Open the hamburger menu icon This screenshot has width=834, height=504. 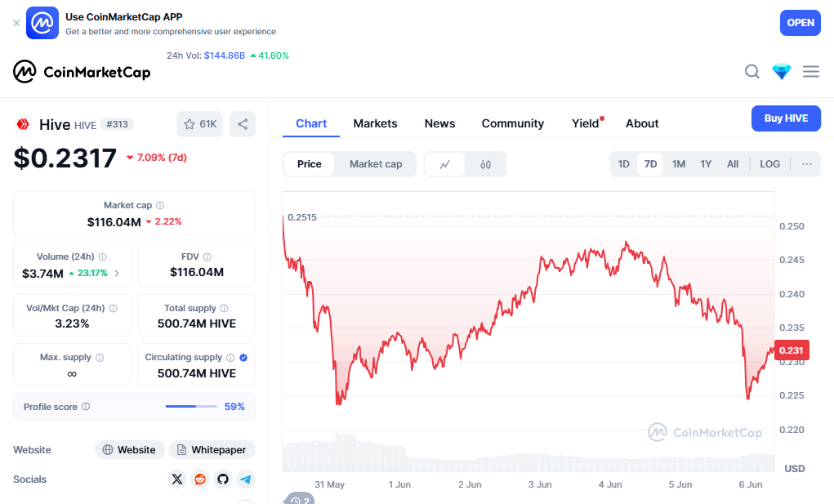(x=811, y=72)
